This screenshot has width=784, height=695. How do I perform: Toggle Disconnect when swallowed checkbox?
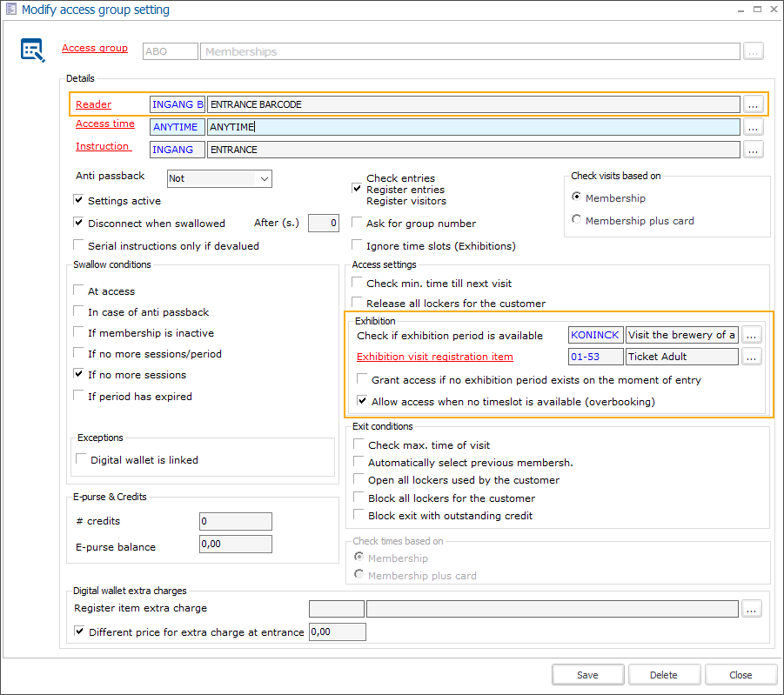click(78, 223)
